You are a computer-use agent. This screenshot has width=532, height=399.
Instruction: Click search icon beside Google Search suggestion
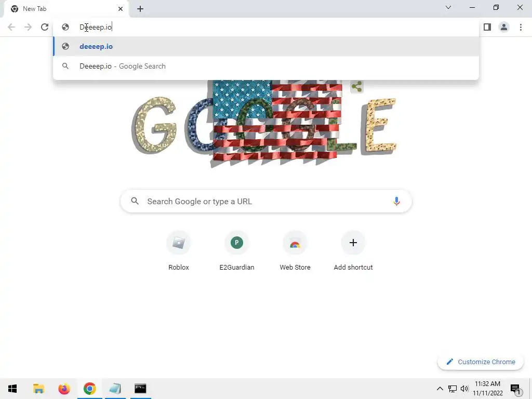coord(65,66)
